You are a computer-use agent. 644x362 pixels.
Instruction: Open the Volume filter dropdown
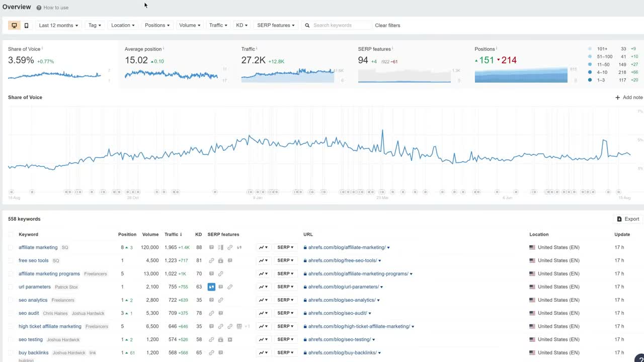190,25
